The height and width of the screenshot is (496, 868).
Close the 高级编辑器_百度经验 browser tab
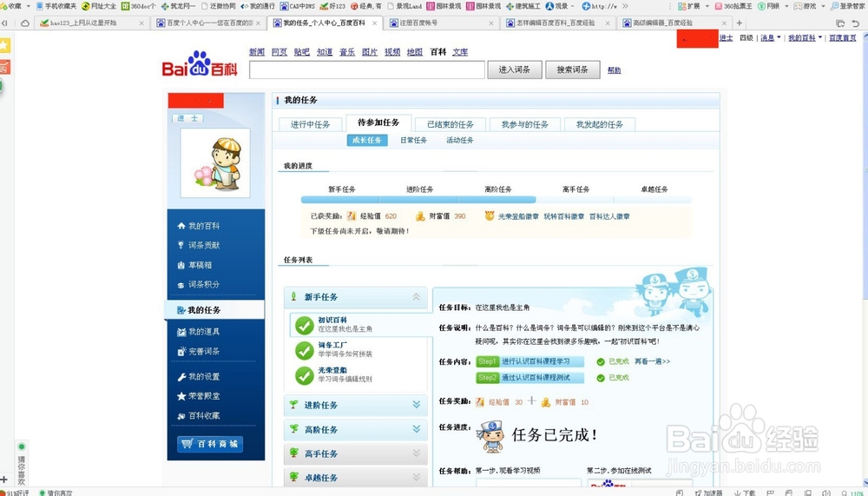point(724,23)
